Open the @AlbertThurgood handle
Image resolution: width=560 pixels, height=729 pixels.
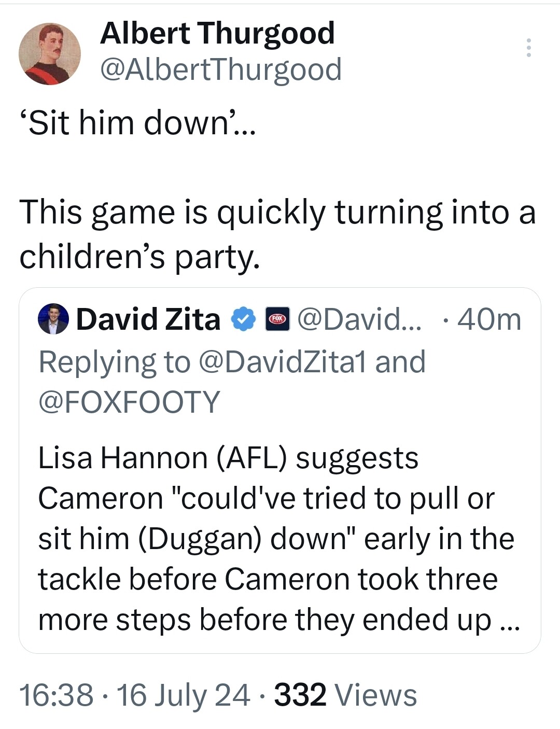pos(220,69)
